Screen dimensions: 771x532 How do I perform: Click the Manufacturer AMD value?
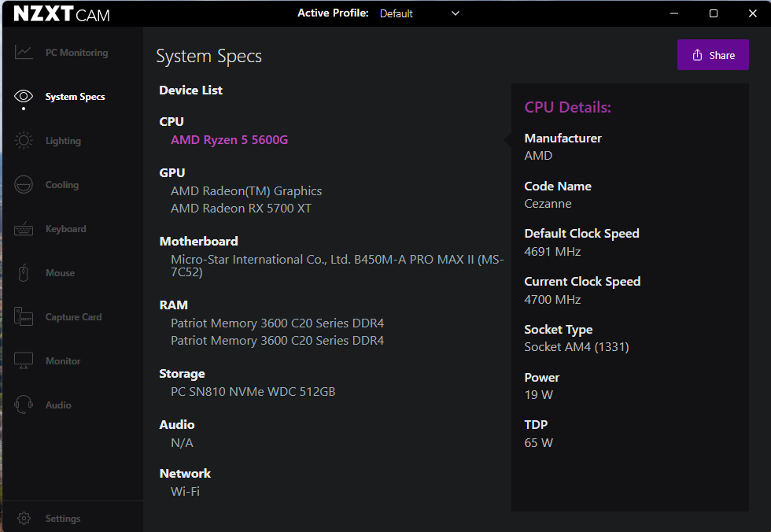[x=538, y=156]
